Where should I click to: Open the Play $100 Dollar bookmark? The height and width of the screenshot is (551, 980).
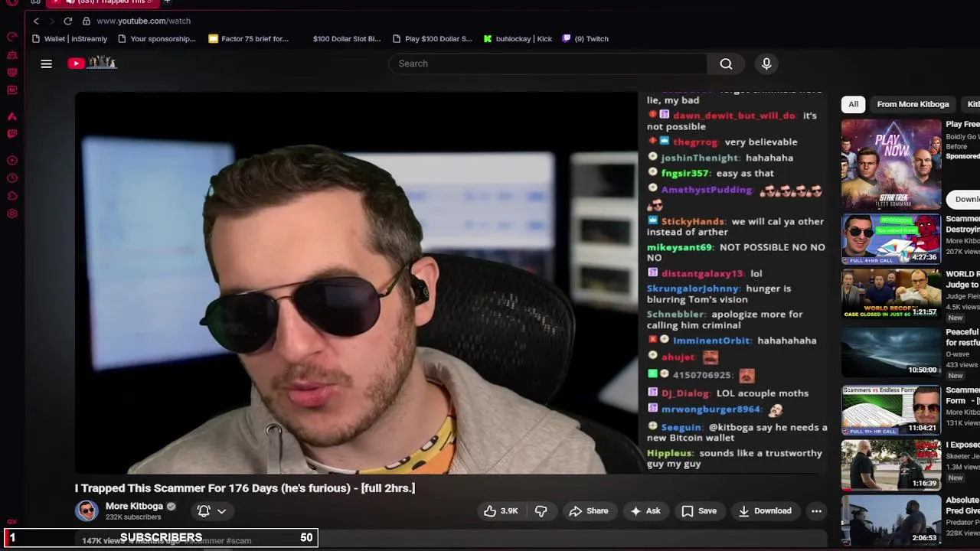click(433, 38)
